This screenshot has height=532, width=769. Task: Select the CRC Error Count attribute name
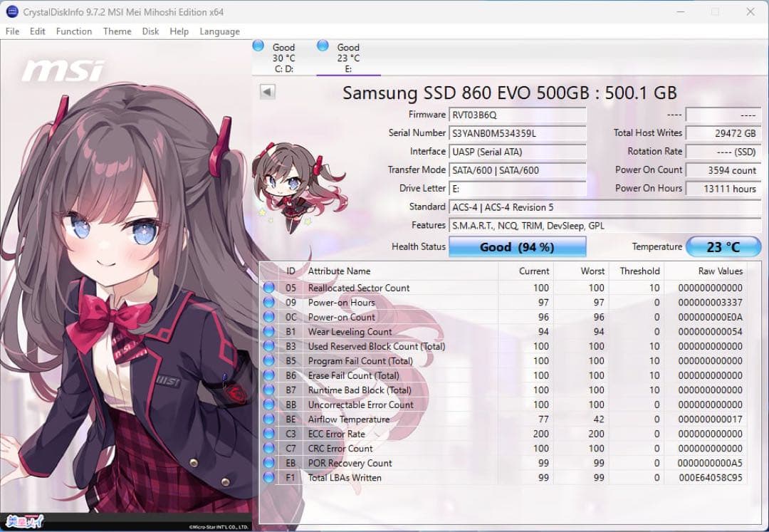pyautogui.click(x=340, y=449)
